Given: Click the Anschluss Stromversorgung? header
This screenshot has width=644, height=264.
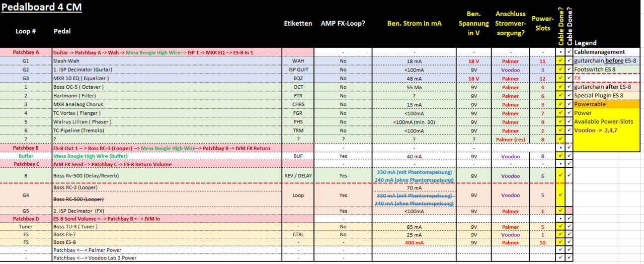Looking at the screenshot, I should [510, 24].
